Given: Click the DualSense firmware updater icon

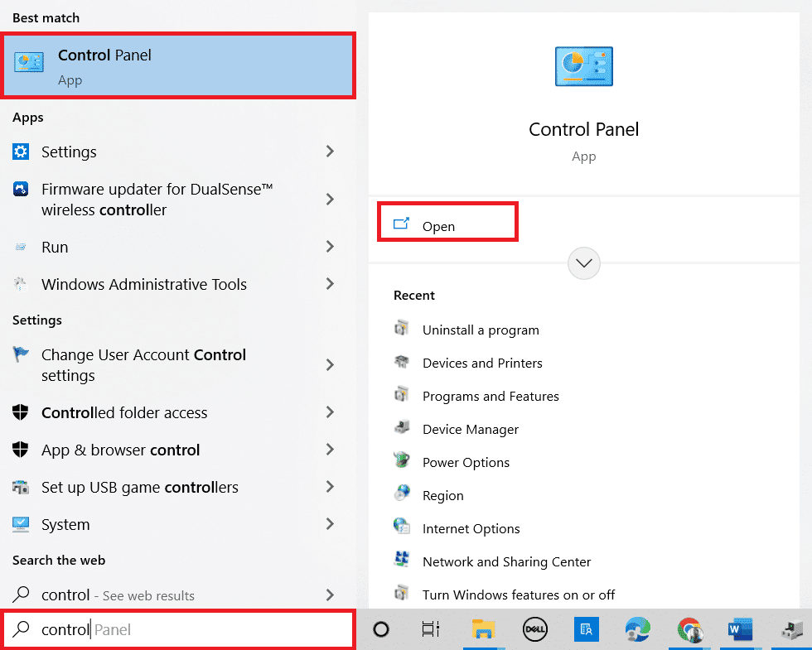Looking at the screenshot, I should [21, 190].
